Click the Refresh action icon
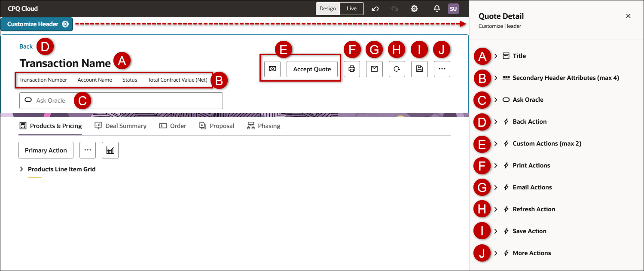 tap(397, 69)
